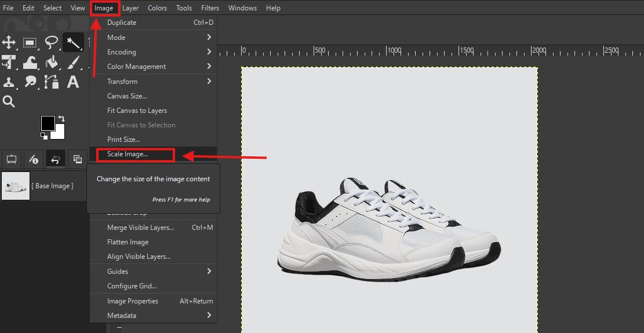Click the black foreground color swatch
Viewport: 644px width, 333px height.
(x=48, y=123)
